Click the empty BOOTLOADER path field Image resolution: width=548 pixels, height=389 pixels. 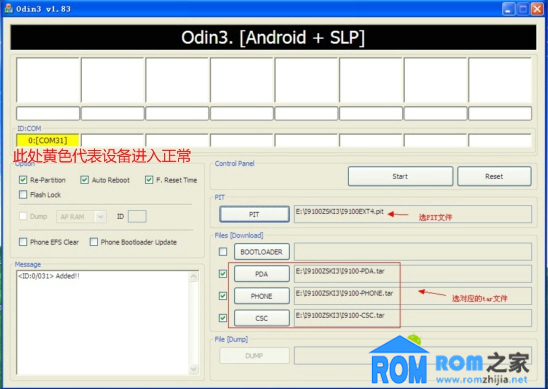pyautogui.click(x=413, y=252)
